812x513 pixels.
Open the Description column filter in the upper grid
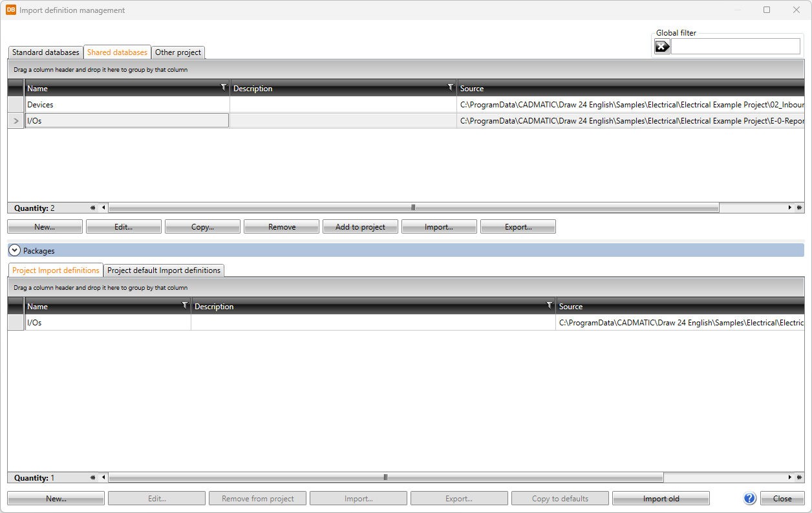pos(451,87)
